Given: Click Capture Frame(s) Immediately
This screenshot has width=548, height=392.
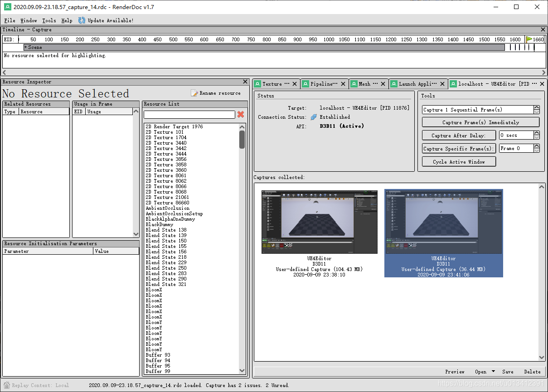Looking at the screenshot, I should coord(480,122).
